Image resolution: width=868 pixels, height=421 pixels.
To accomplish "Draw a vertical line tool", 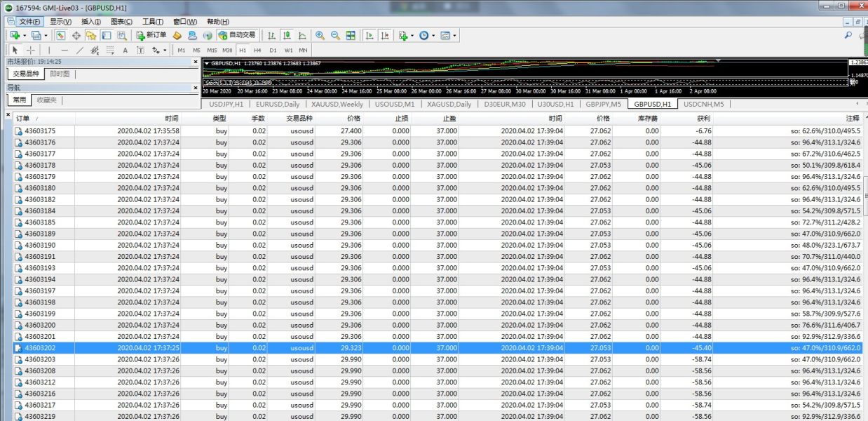I will tap(48, 51).
